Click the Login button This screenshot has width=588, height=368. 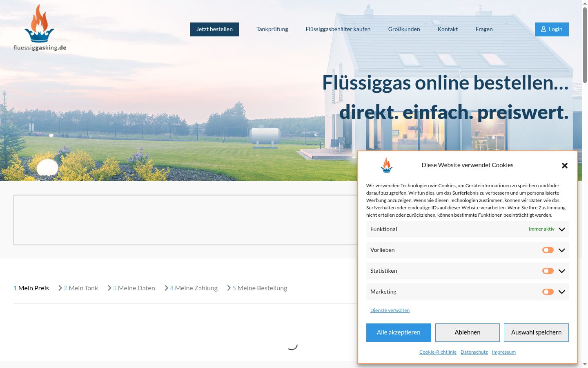552,29
